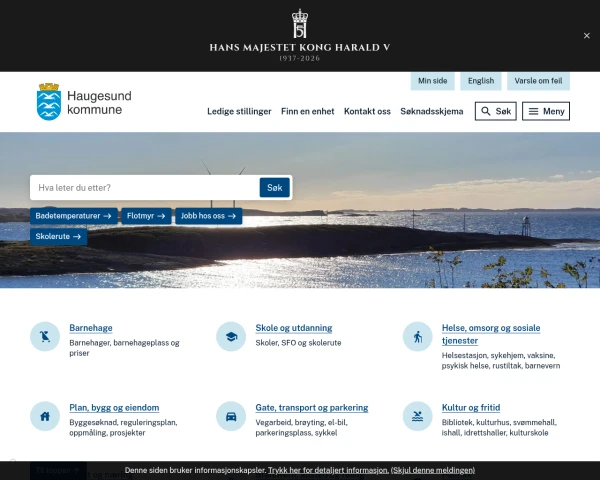Screen dimensions: 600x480
Task: Click the Barnehage stroller icon
Action: (45, 336)
